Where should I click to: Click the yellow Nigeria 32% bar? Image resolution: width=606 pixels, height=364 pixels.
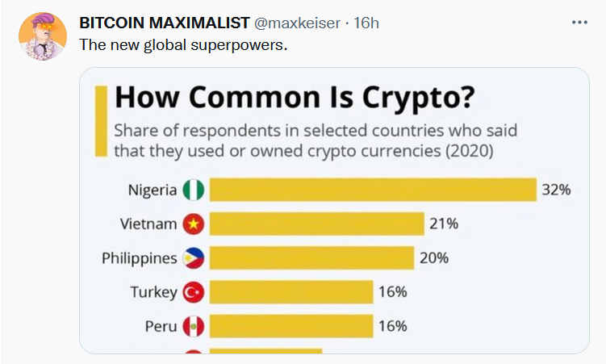coord(373,190)
